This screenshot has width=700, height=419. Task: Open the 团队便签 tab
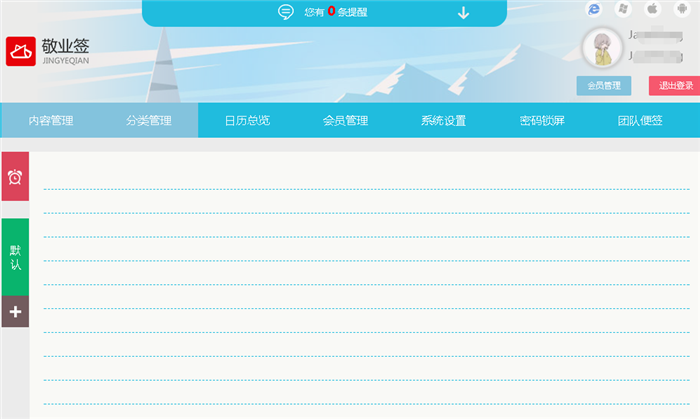[x=640, y=121]
